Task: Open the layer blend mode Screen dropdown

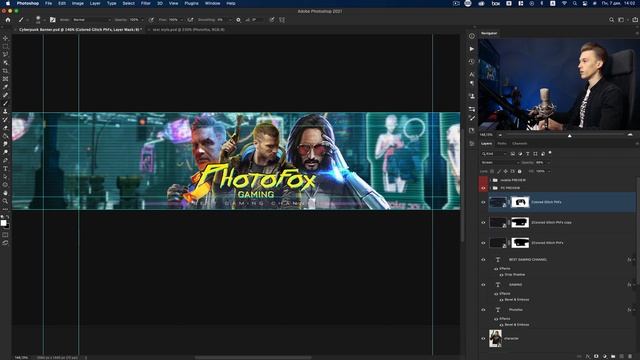Action: tap(499, 162)
